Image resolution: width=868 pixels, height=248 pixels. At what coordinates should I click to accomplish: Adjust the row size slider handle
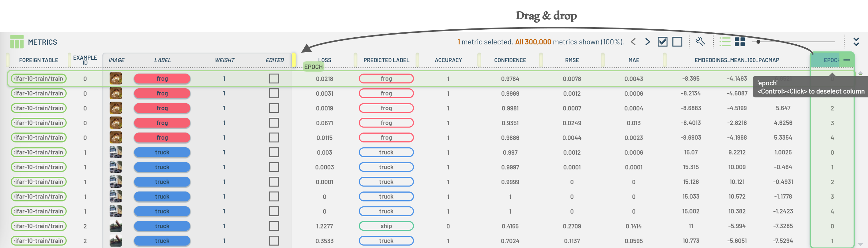pos(758,42)
